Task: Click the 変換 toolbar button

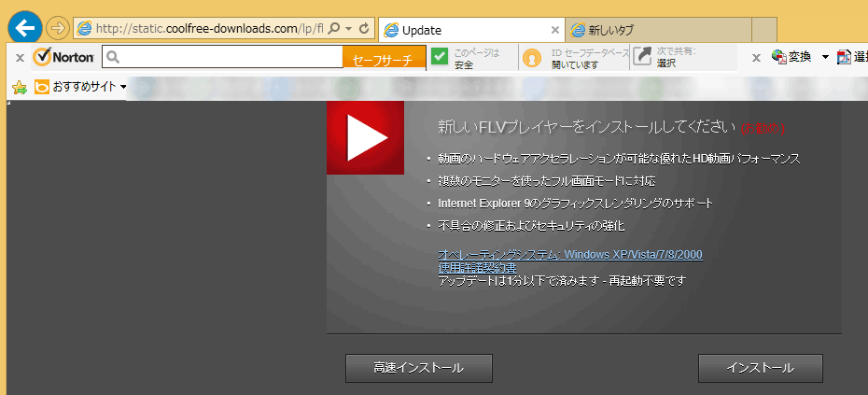Action: [x=791, y=57]
